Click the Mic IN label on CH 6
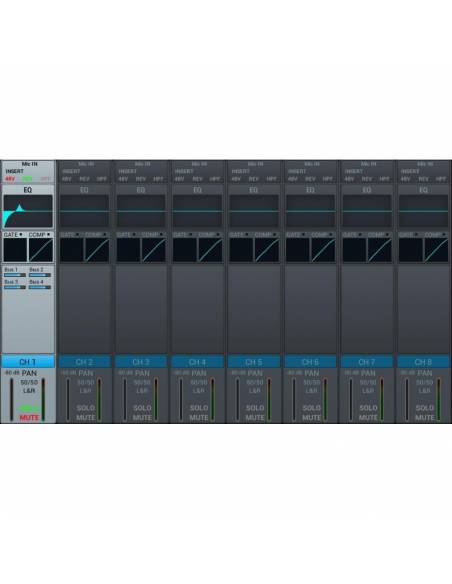The width and height of the screenshot is (452, 584). click(312, 164)
